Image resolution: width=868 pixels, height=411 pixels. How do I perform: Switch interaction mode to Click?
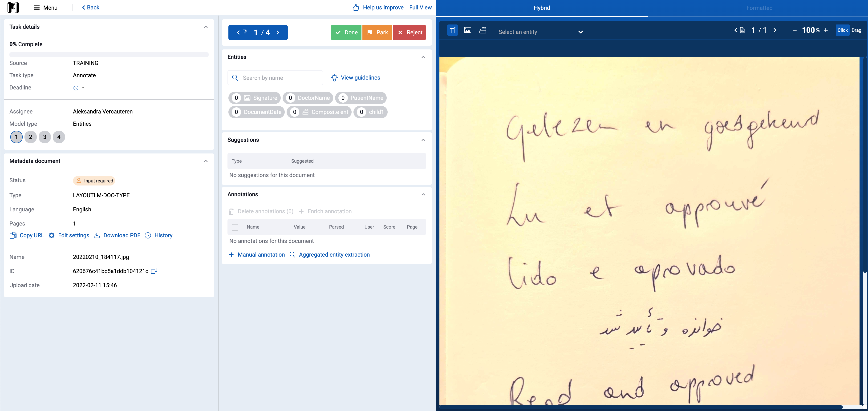pyautogui.click(x=842, y=30)
